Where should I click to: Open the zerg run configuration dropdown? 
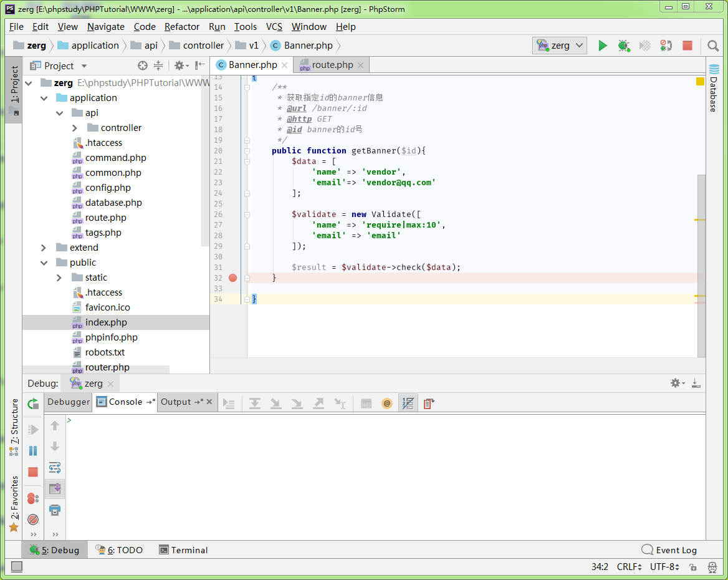pyautogui.click(x=560, y=46)
